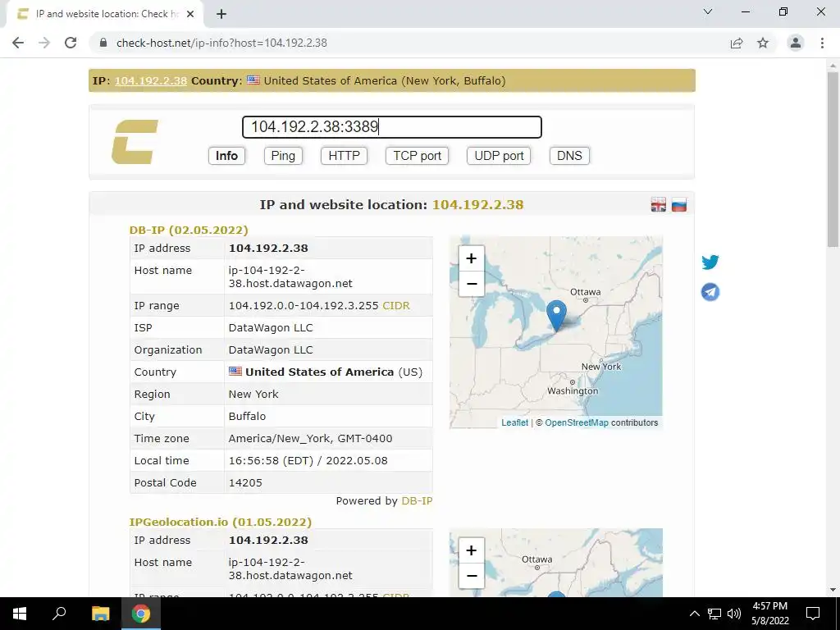Click the local time 16:56:58 (EDT) value

[x=308, y=461]
